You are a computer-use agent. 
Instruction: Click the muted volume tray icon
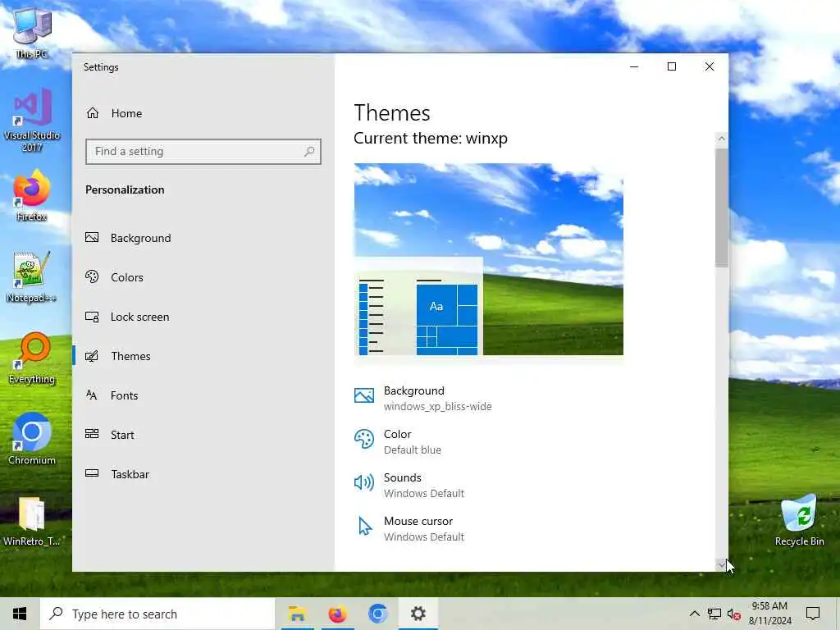tap(734, 614)
